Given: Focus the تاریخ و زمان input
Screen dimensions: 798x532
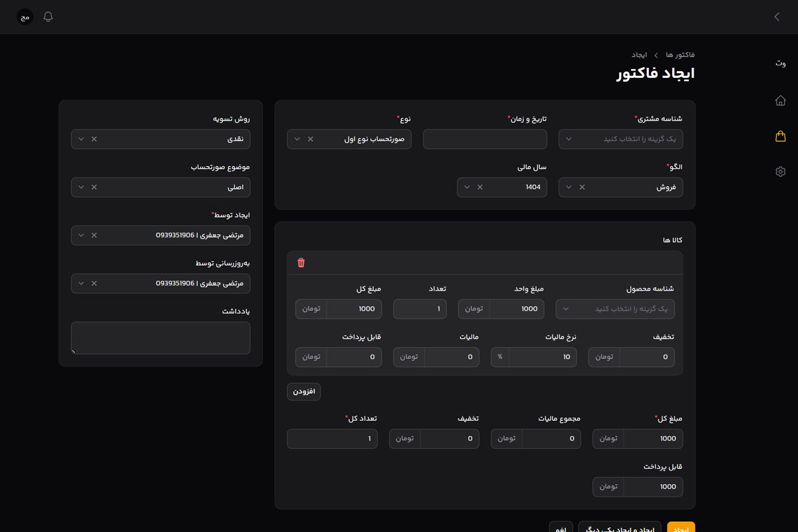Looking at the screenshot, I should (485, 139).
